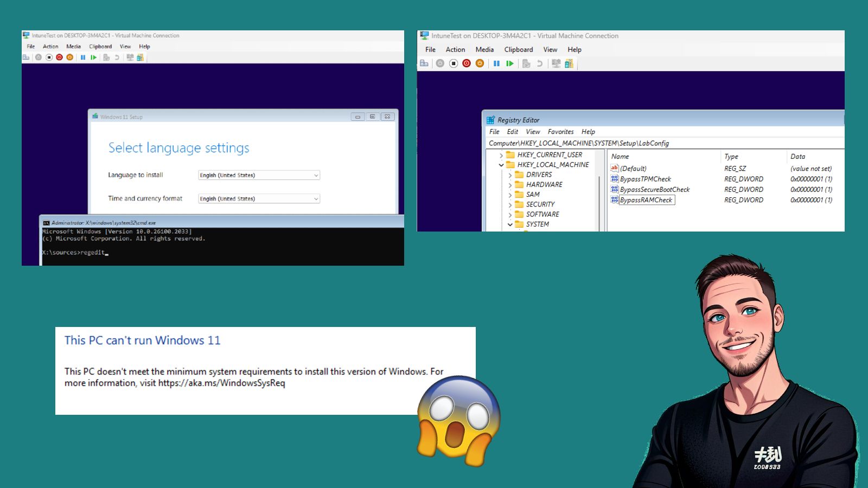Screen dimensions: 868x488
Task: Expand HKEY_CURRENT_USER tree node arrow
Action: click(501, 155)
